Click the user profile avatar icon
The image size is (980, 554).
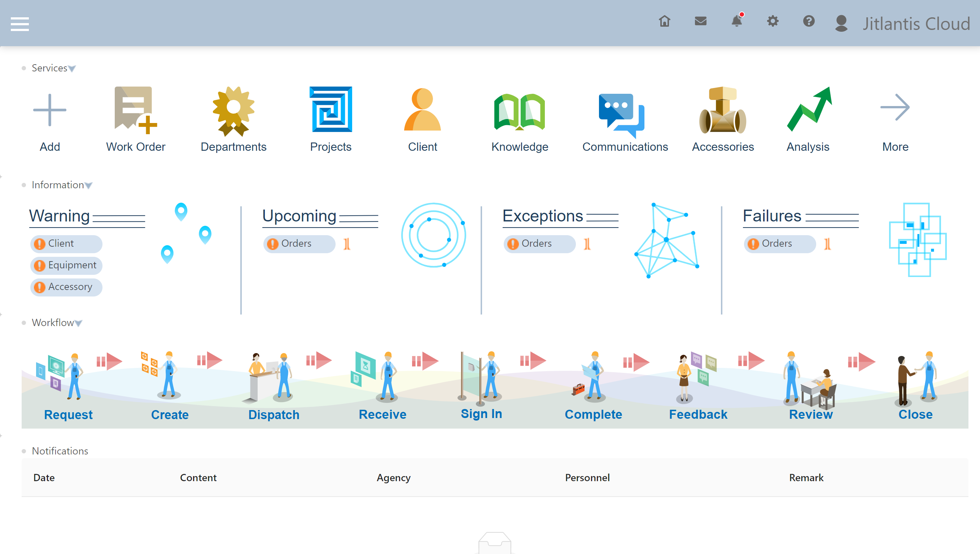pos(841,23)
